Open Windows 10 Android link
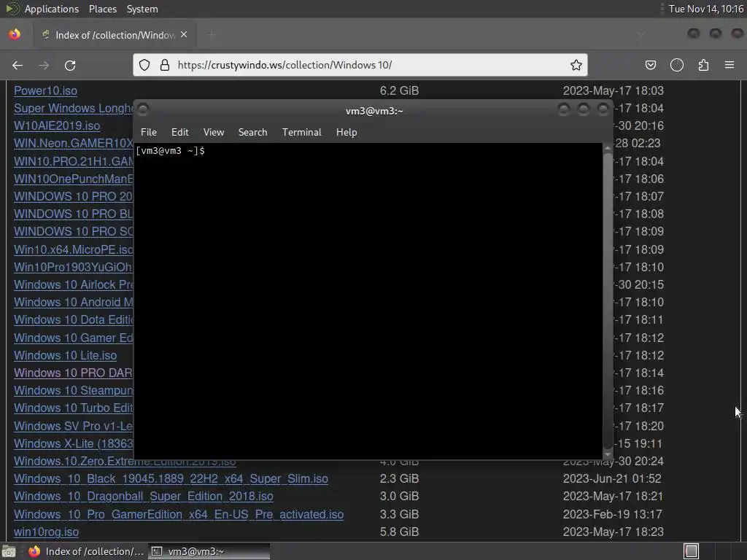 [74, 303]
